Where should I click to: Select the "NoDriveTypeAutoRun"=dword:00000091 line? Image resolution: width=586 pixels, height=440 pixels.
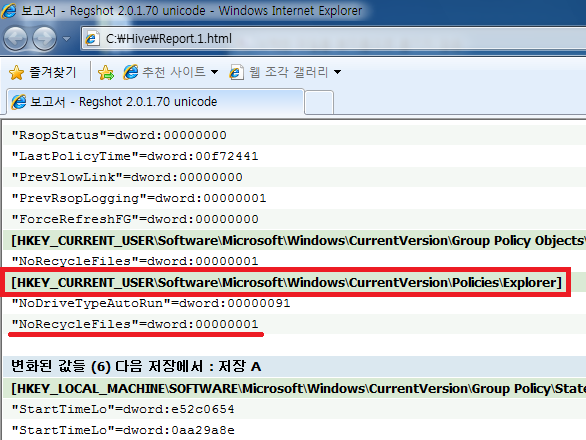pyautogui.click(x=151, y=303)
